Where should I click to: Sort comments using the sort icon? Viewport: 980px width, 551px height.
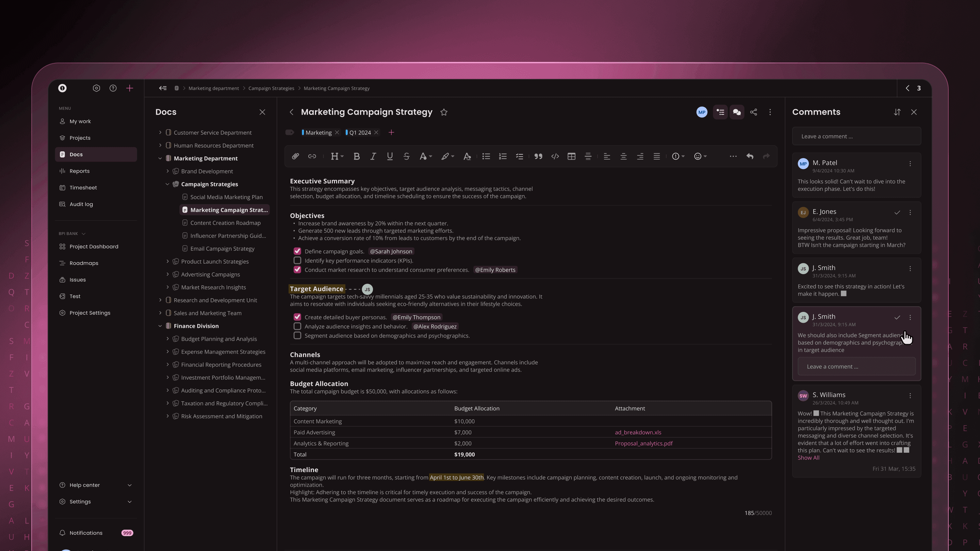(897, 112)
